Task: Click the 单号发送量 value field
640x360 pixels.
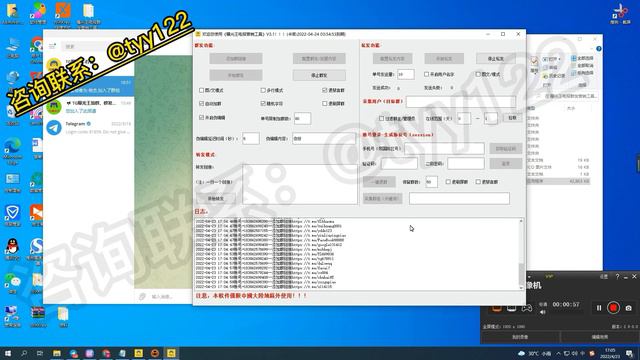Action: click(x=406, y=74)
